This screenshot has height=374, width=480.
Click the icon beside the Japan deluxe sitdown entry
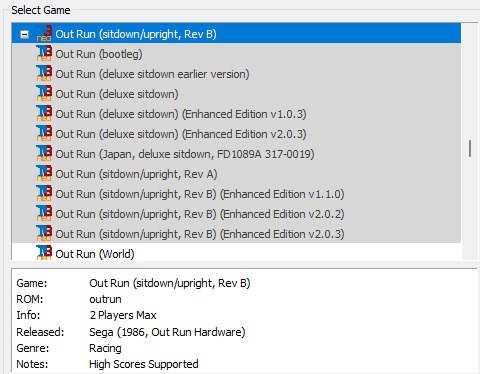click(44, 154)
